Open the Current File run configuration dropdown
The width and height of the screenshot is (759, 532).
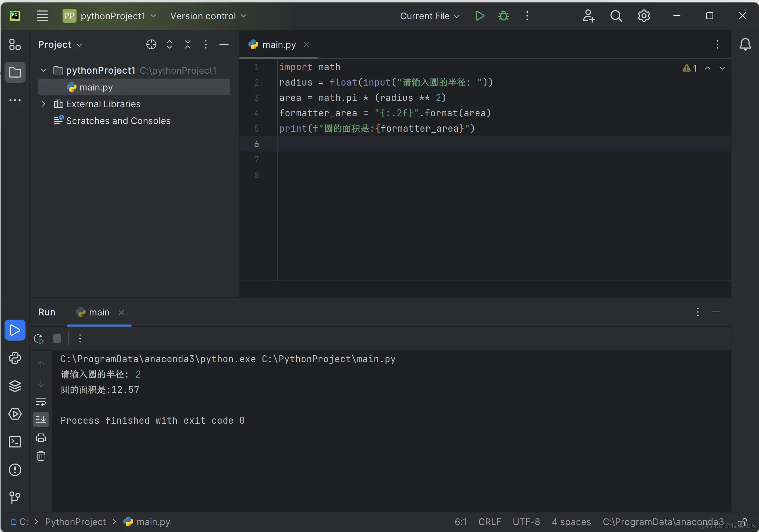429,16
